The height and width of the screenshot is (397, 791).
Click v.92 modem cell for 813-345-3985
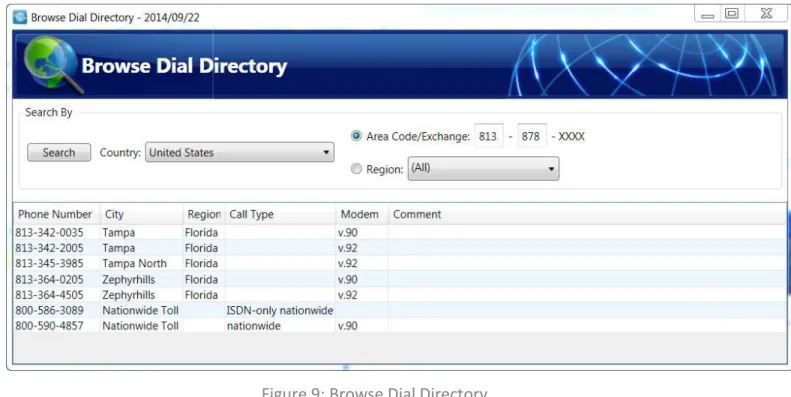(348, 263)
